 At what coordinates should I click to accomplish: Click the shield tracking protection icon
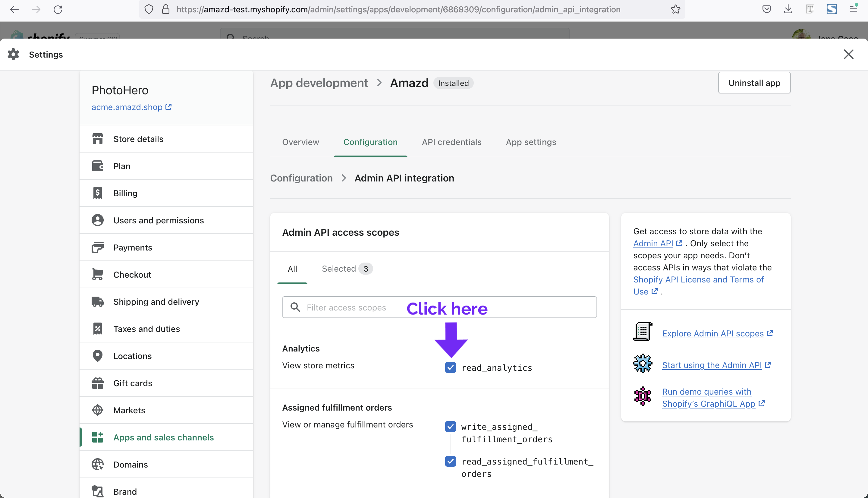point(149,9)
